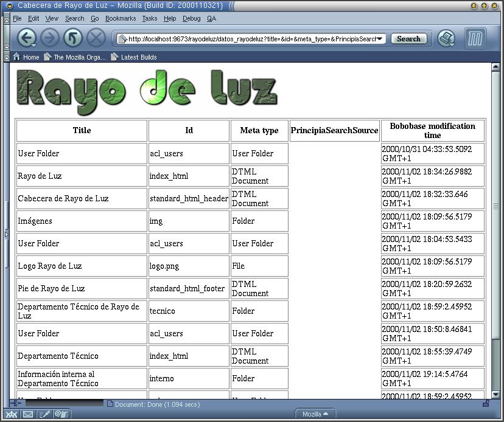Open the Search menu in menu bar
The height and width of the screenshot is (422, 504).
click(75, 19)
